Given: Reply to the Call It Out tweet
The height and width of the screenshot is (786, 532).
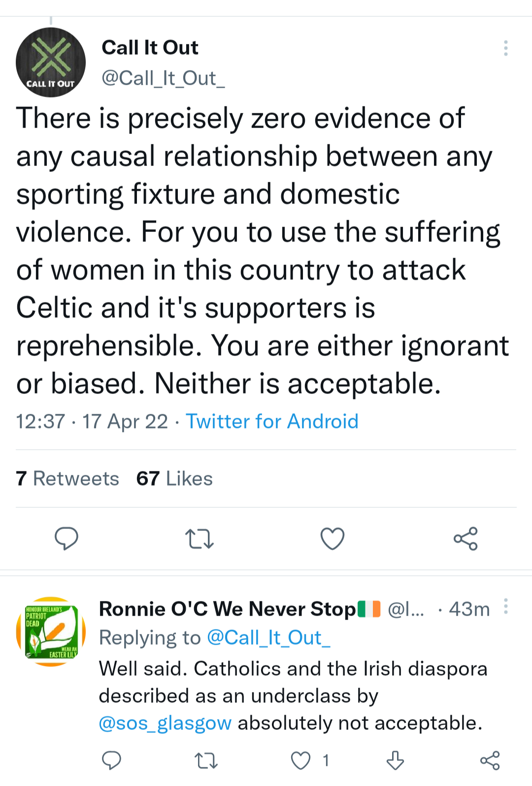Looking at the screenshot, I should point(66,538).
